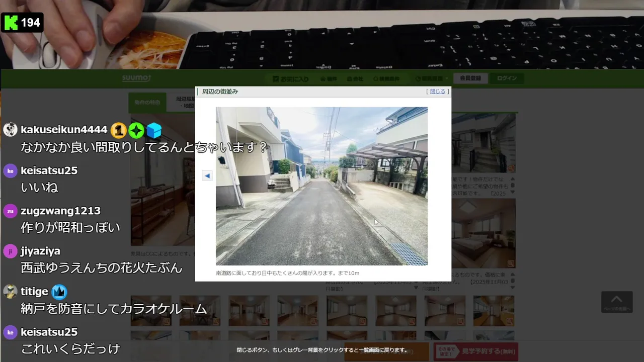644x362 pixels.
Task: Expand the caption arrow below the staircase photo
Action: 513,192
